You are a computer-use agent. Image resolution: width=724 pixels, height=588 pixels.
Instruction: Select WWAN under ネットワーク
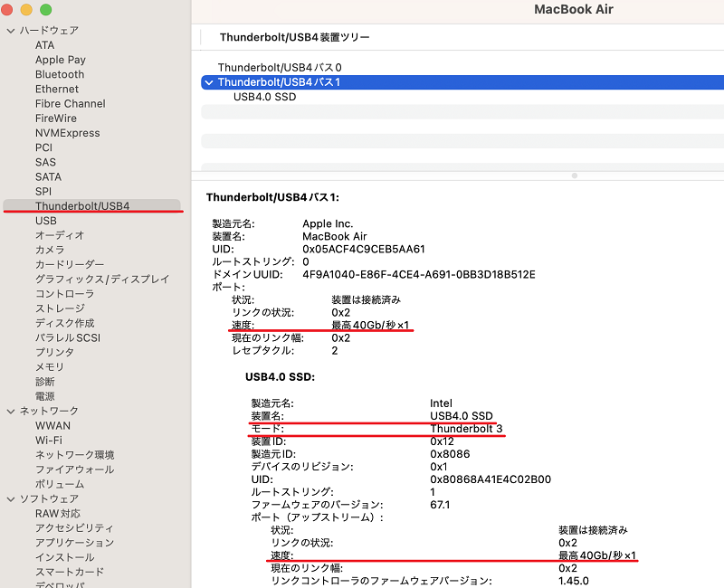[52, 425]
